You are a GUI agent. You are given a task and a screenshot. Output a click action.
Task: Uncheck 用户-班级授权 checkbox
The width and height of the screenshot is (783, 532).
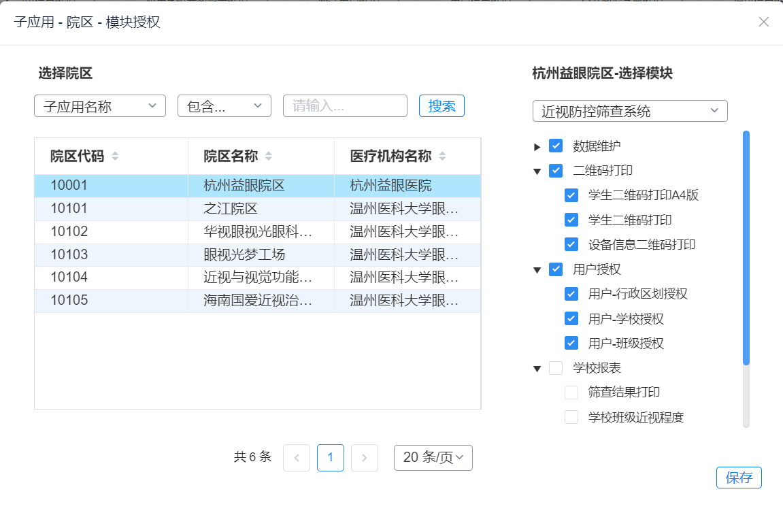click(571, 343)
